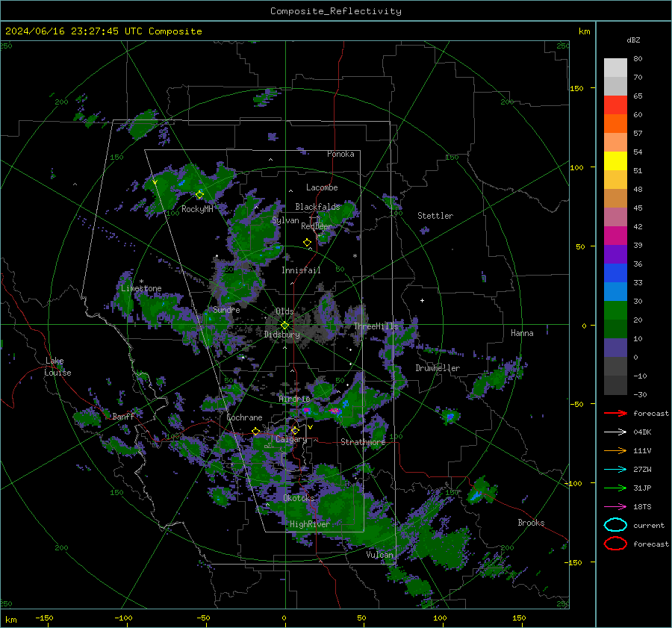
Task: Select the magenta 18TS arrow icon
Action: pos(615,507)
